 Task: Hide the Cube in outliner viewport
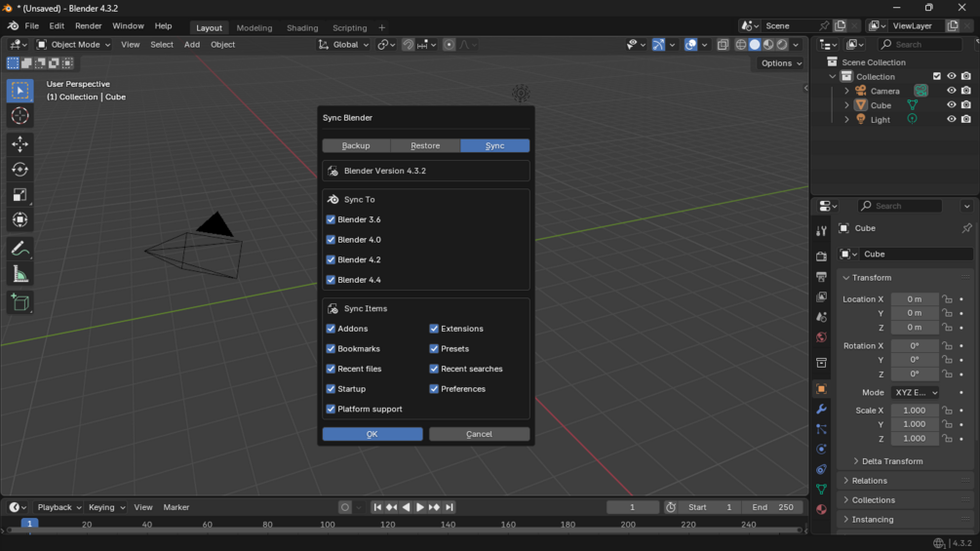pos(952,105)
